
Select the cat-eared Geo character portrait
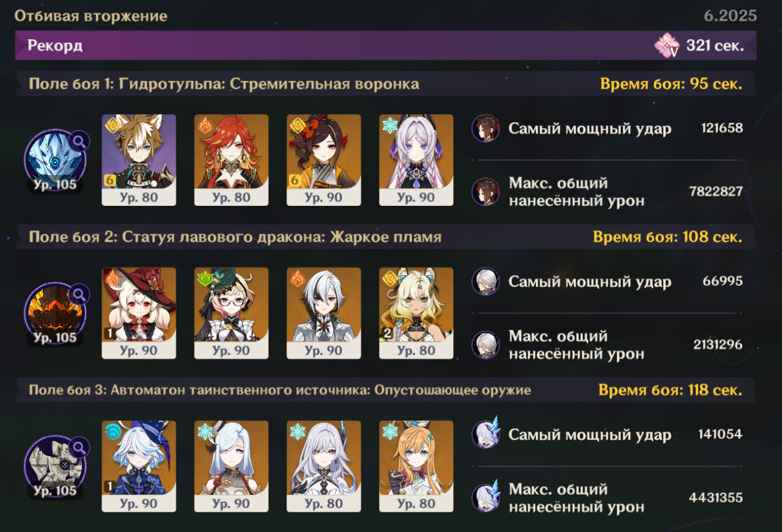(139, 160)
